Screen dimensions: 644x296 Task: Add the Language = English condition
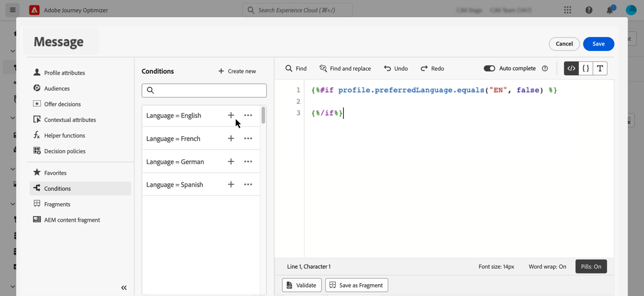pos(231,116)
